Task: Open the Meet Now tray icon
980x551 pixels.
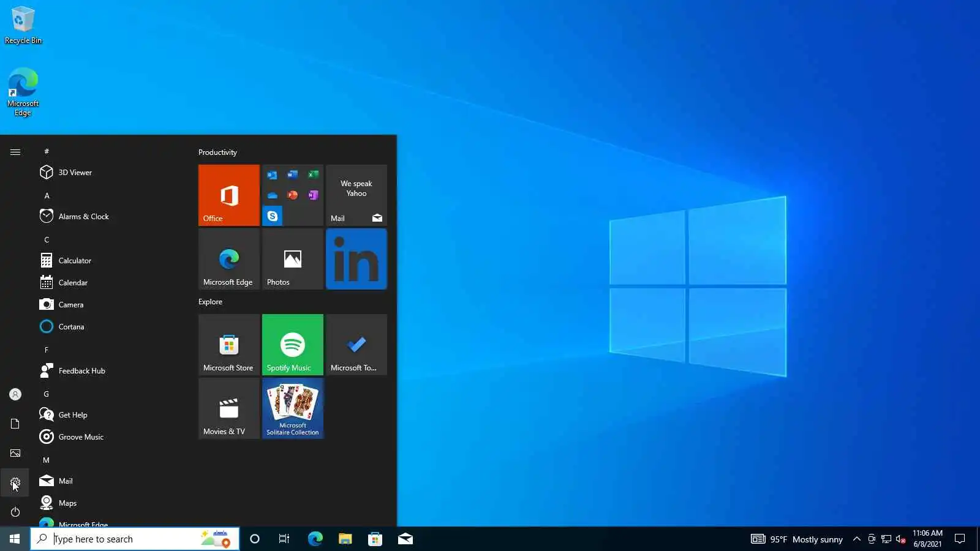Action: click(871, 539)
